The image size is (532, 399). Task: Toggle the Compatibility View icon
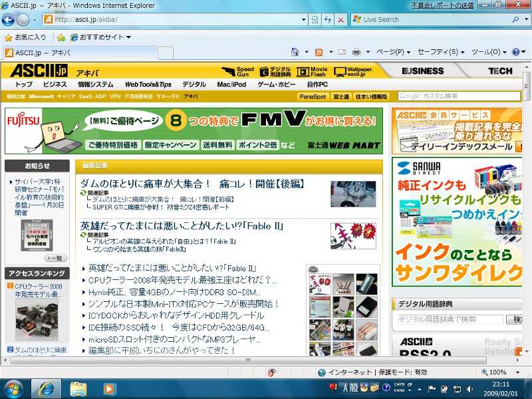315,20
